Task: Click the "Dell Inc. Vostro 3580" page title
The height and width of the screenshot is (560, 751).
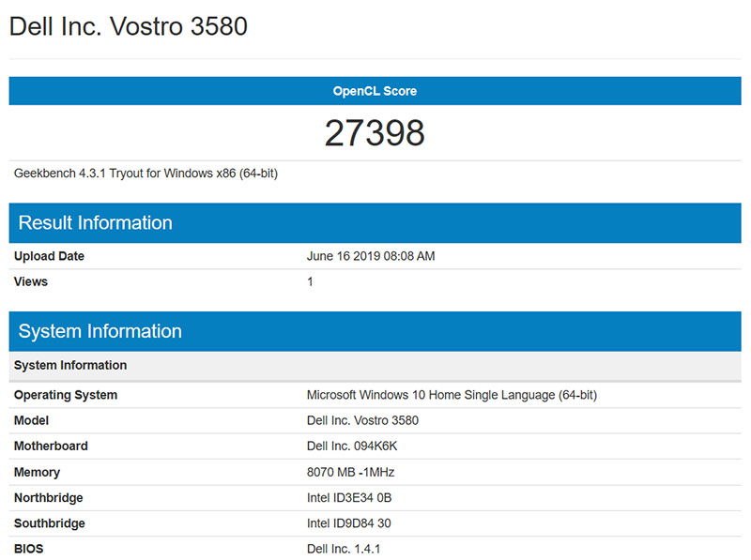Action: pyautogui.click(x=129, y=26)
